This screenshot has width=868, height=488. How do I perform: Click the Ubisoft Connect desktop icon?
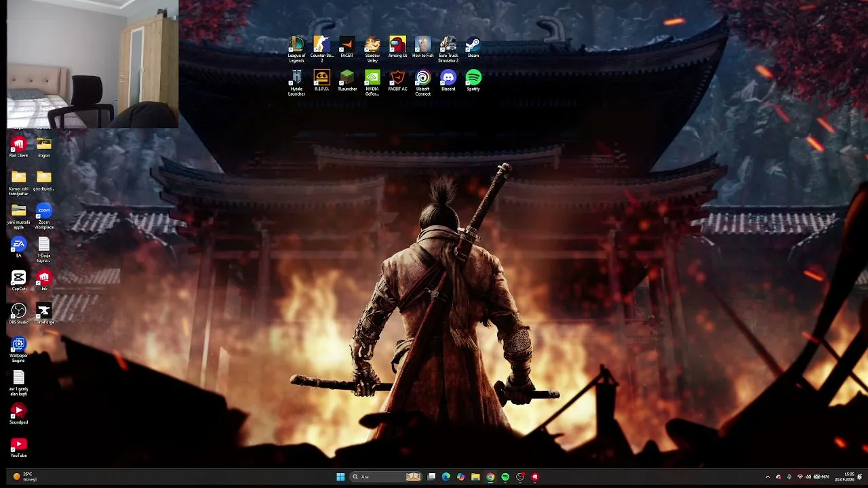422,83
